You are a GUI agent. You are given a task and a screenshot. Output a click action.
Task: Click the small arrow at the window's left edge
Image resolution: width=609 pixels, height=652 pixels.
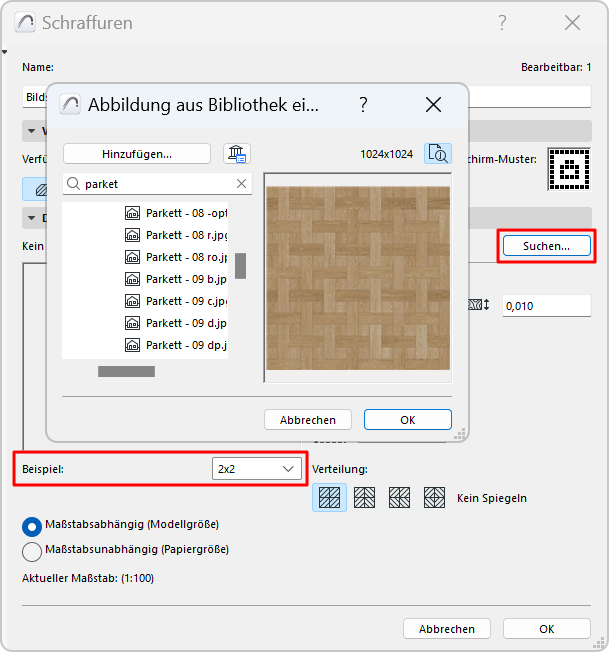click(5, 52)
